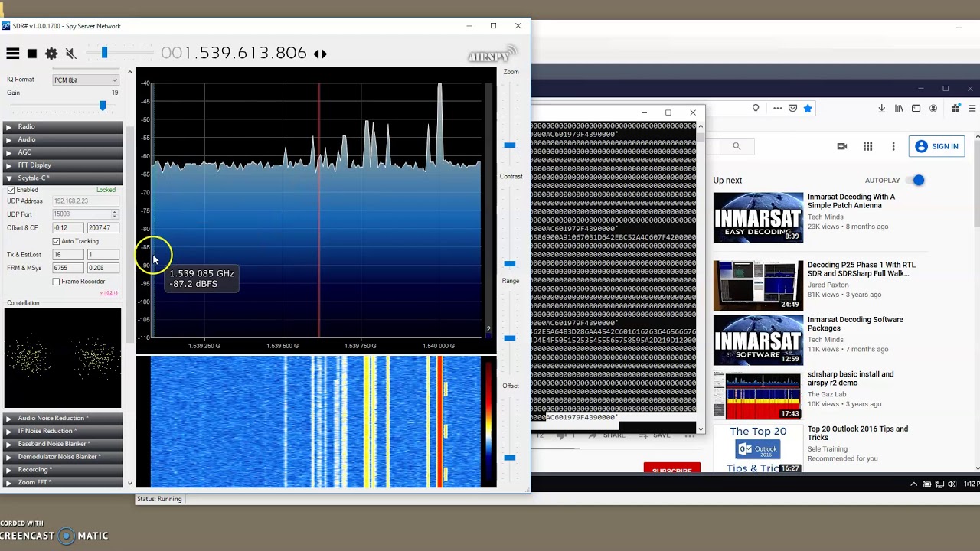Open Top 20 Outlook 2016 Tips video link
The height and width of the screenshot is (551, 980).
coord(857,433)
